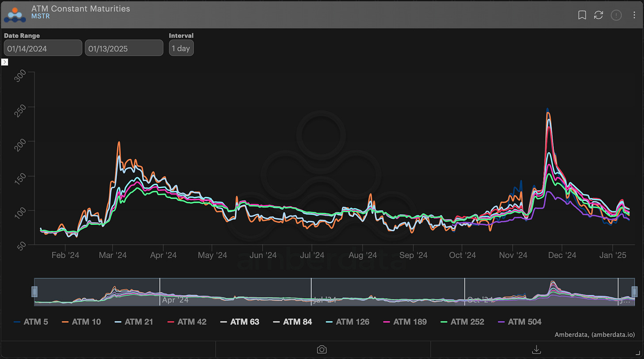
Task: Take a chart snapshot with camera icon
Action: coord(322,349)
